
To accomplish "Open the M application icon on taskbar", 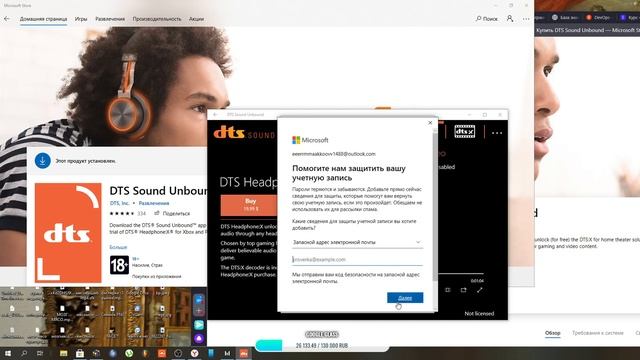I will (227, 353).
